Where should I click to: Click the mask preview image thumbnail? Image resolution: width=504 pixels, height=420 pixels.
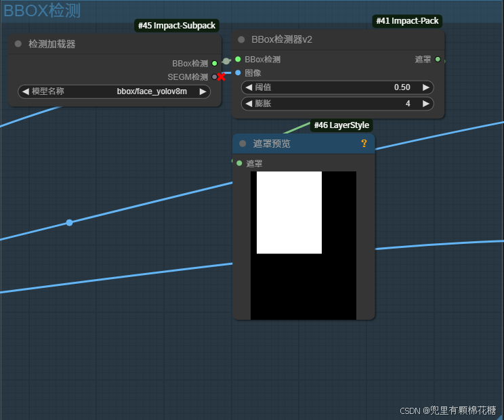(303, 245)
